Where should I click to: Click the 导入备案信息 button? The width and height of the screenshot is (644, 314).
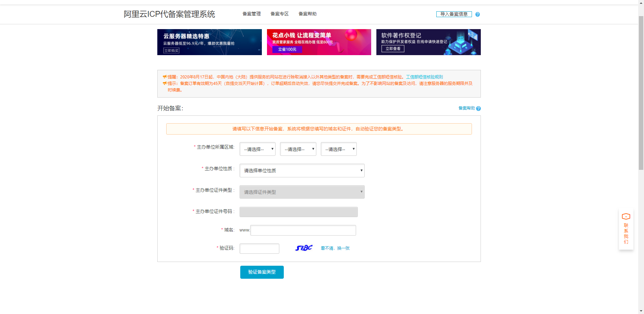[x=454, y=14]
